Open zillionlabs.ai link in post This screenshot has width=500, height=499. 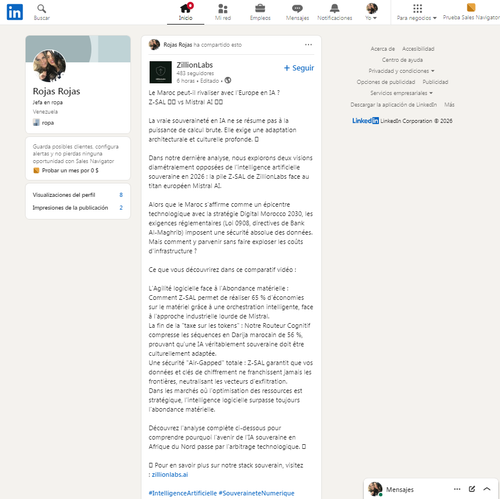click(170, 474)
